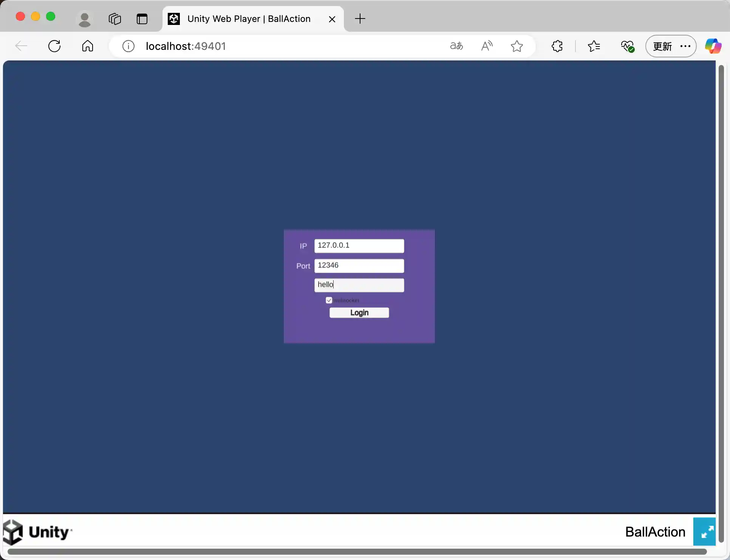The height and width of the screenshot is (560, 730).
Task: Click the browser Extensions puzzle icon
Action: 557,46
